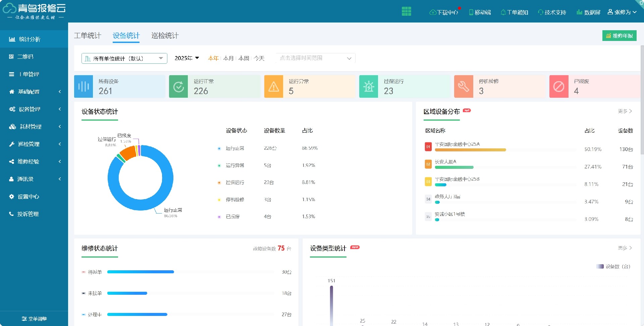
Task: Open the 所有单位统计 unit dropdown
Action: (124, 58)
